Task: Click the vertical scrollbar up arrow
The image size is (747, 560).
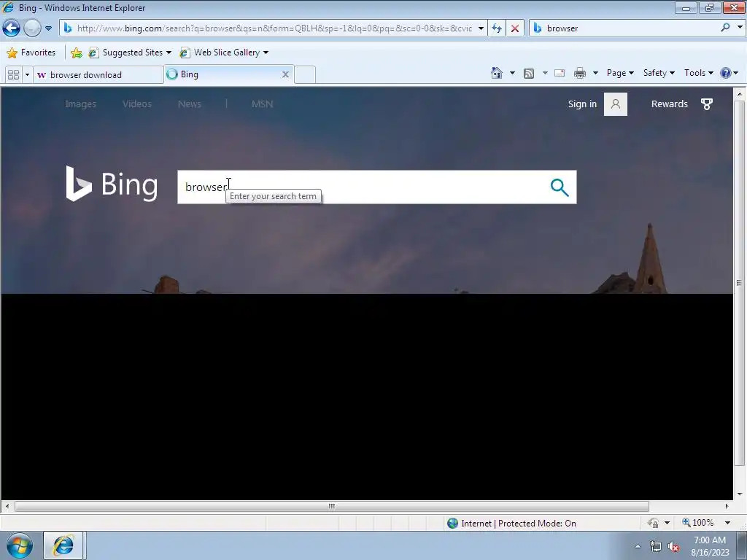Action: tap(740, 94)
